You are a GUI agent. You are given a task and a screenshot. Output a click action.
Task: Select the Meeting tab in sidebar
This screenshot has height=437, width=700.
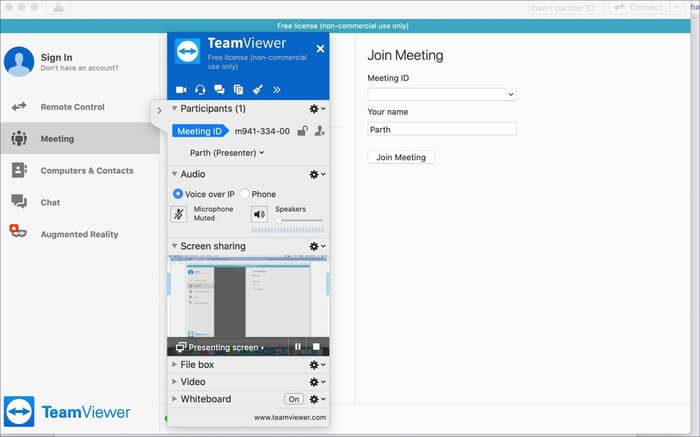80,139
